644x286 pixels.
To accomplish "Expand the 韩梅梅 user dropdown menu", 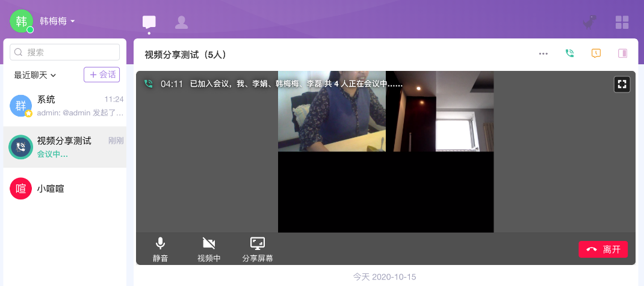I will 58,21.
